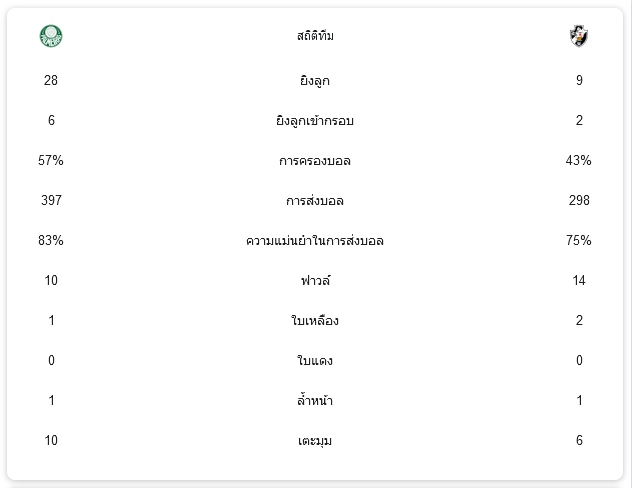Select the สถิติทีม header title

pyautogui.click(x=315, y=36)
